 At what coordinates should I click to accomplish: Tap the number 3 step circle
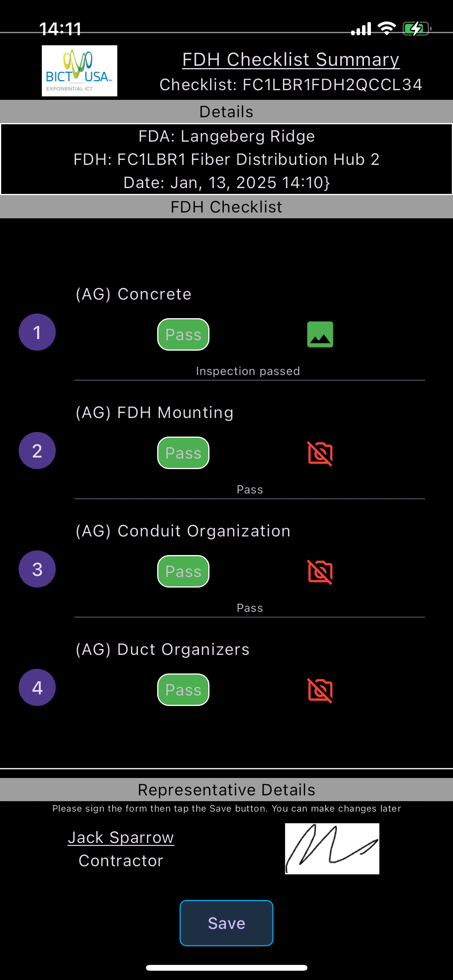[x=37, y=569]
